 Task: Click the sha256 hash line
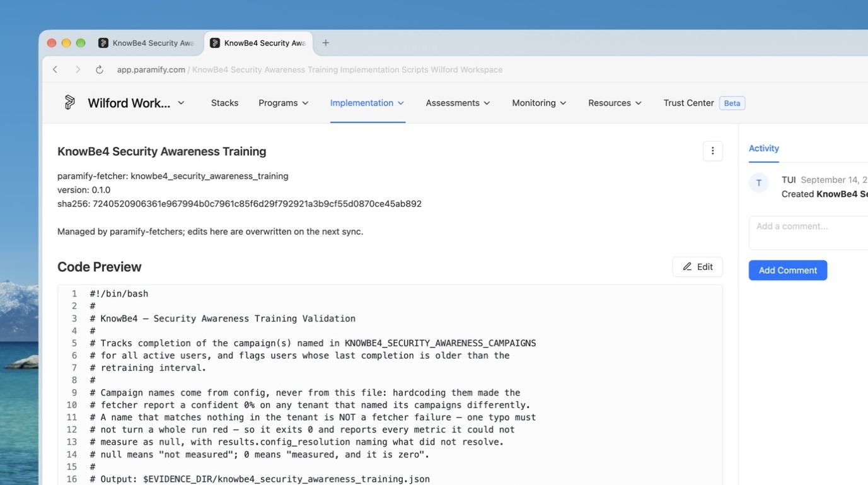[x=240, y=204]
